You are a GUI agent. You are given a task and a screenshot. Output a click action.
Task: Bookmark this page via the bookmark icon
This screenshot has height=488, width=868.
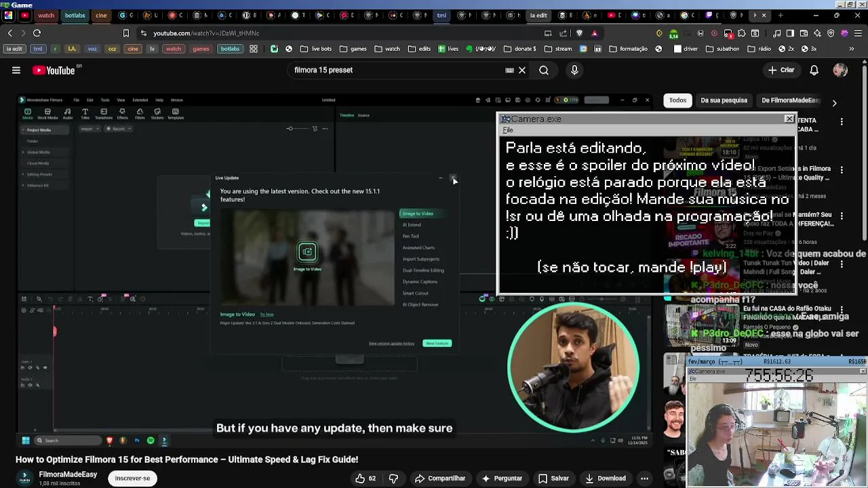click(x=125, y=33)
